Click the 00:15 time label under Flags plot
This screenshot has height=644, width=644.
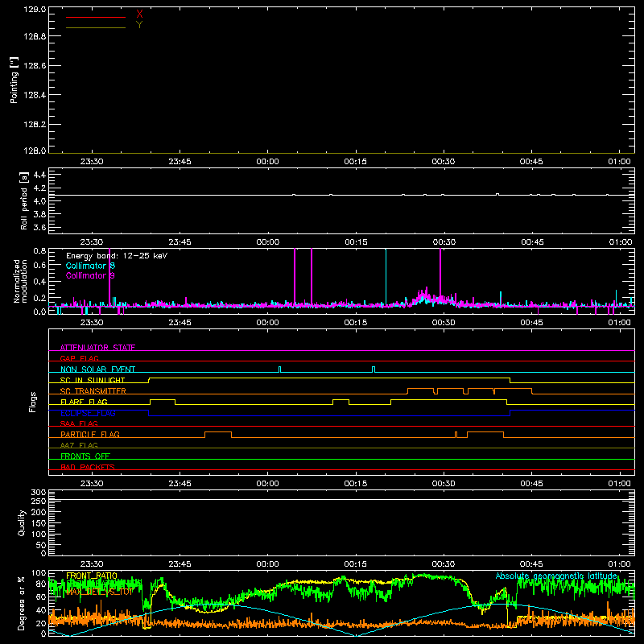coord(356,484)
